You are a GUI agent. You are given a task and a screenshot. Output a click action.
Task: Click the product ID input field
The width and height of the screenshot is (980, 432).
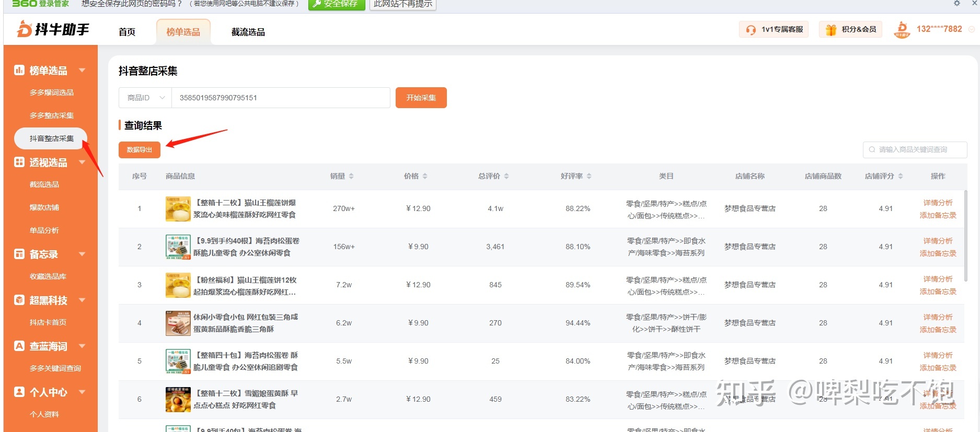281,98
